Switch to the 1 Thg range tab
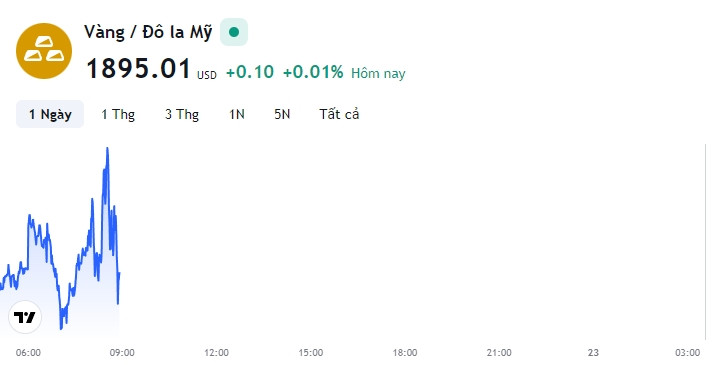The width and height of the screenshot is (724, 365). 118,114
